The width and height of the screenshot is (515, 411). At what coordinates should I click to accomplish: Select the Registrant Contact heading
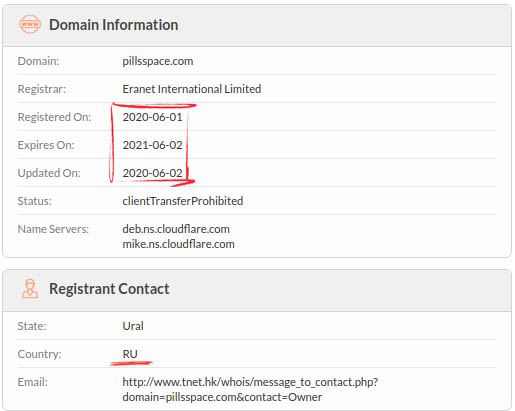coord(109,289)
